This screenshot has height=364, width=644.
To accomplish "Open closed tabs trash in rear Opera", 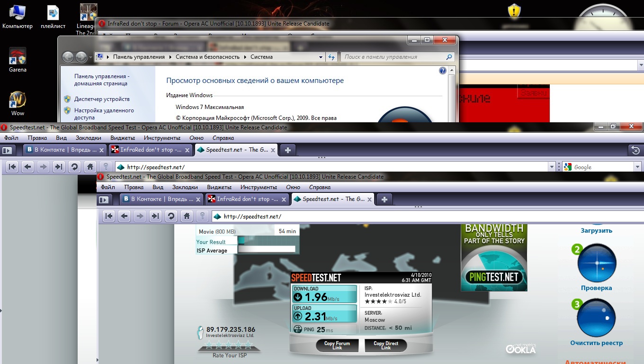I will [x=635, y=150].
